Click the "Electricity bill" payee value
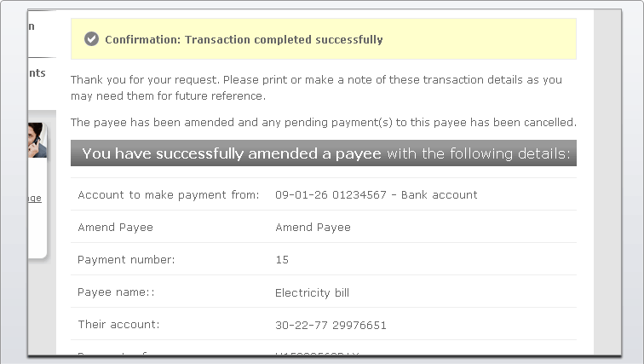The width and height of the screenshot is (644, 364). point(312,292)
